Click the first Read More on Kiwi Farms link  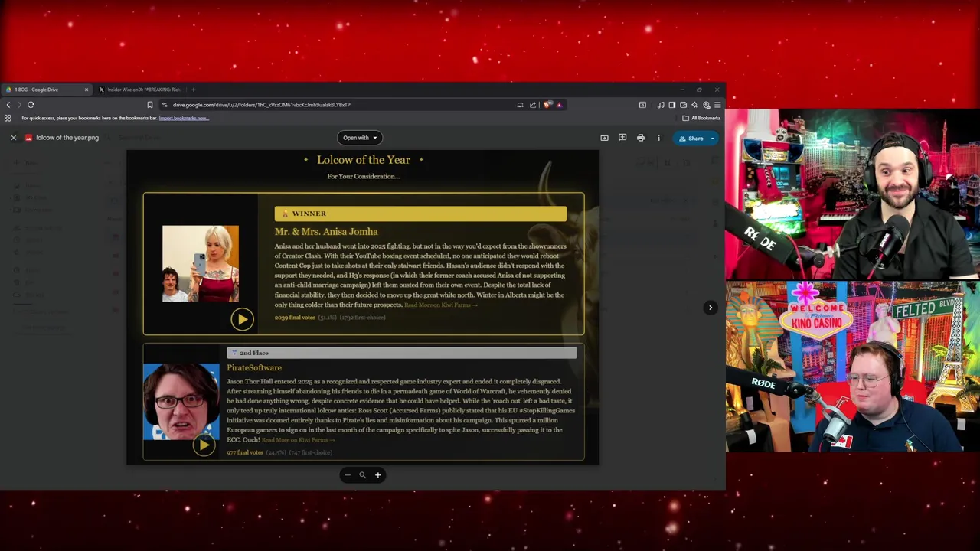pyautogui.click(x=441, y=305)
